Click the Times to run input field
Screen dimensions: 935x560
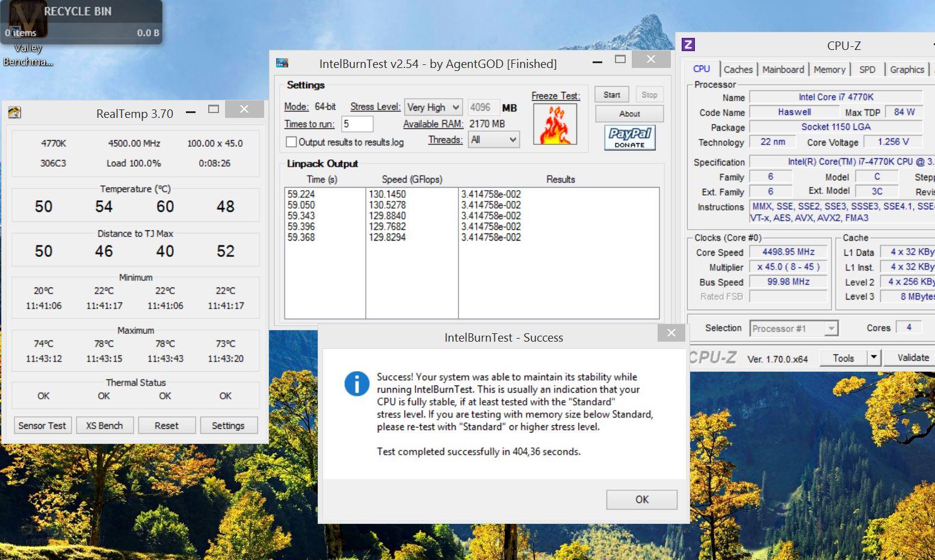tap(357, 124)
